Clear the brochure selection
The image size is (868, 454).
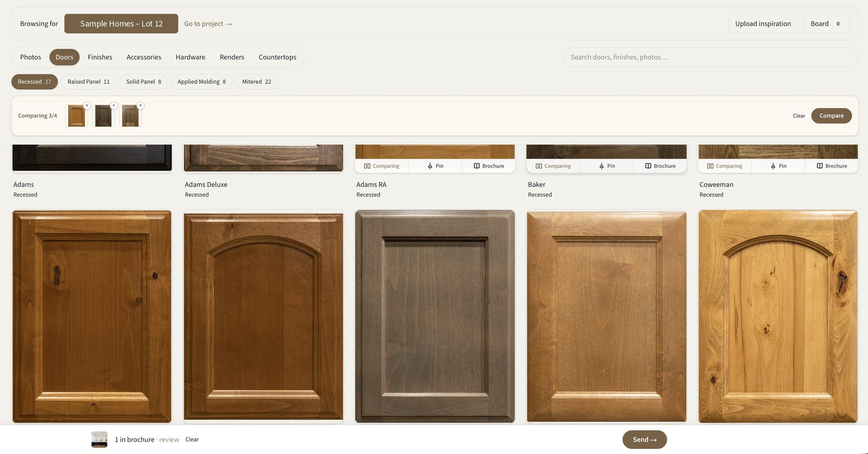(x=192, y=440)
